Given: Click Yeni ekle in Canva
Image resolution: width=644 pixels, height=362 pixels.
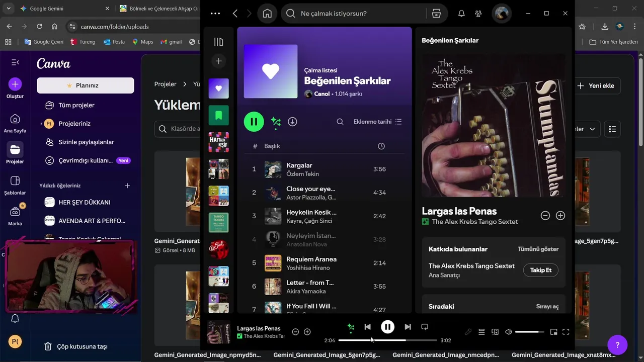Looking at the screenshot, I should click(596, 86).
